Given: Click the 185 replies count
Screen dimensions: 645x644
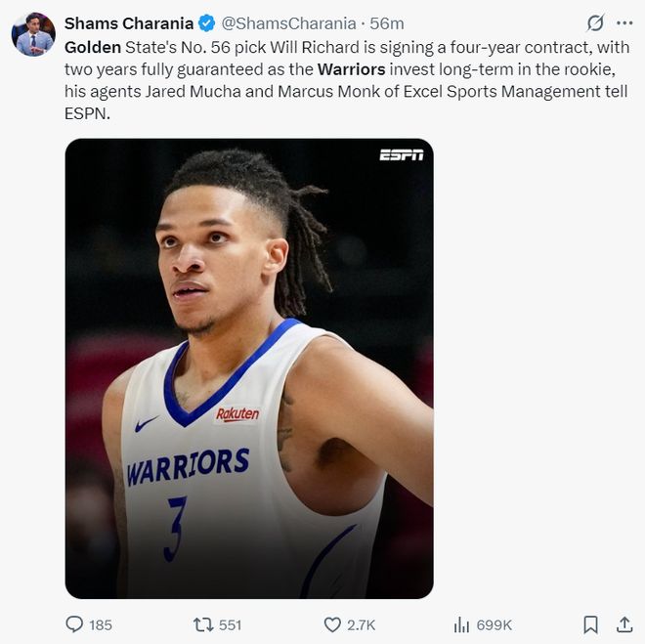Looking at the screenshot, I should pyautogui.click(x=101, y=624).
